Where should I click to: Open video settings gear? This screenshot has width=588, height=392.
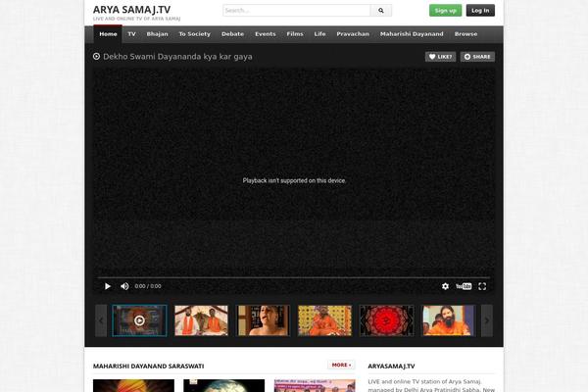click(x=445, y=286)
